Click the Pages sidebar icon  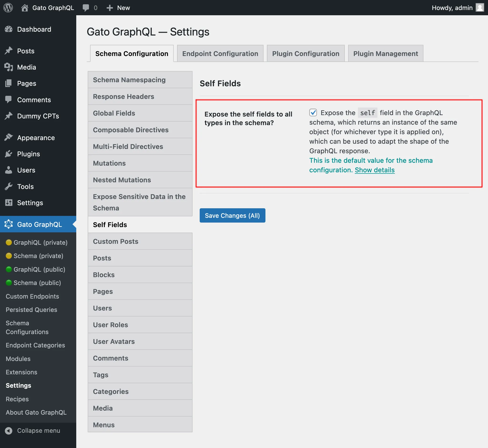coord(9,83)
